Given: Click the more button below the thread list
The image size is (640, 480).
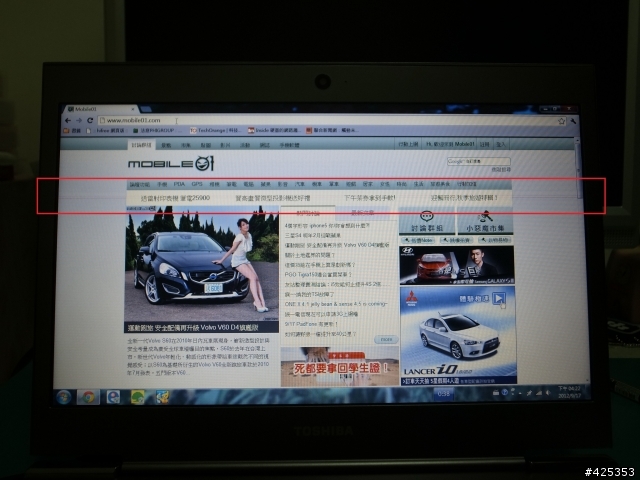Looking at the screenshot, I should (x=386, y=339).
